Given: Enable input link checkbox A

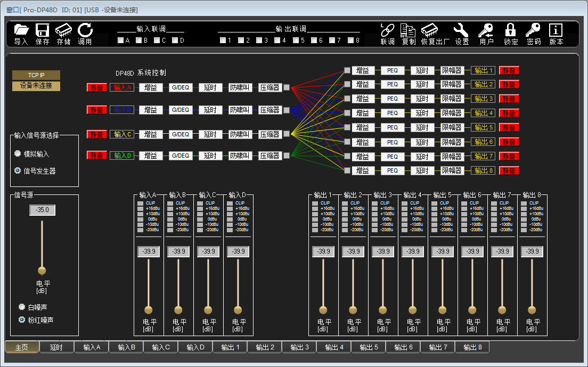Looking at the screenshot, I should 121,40.
